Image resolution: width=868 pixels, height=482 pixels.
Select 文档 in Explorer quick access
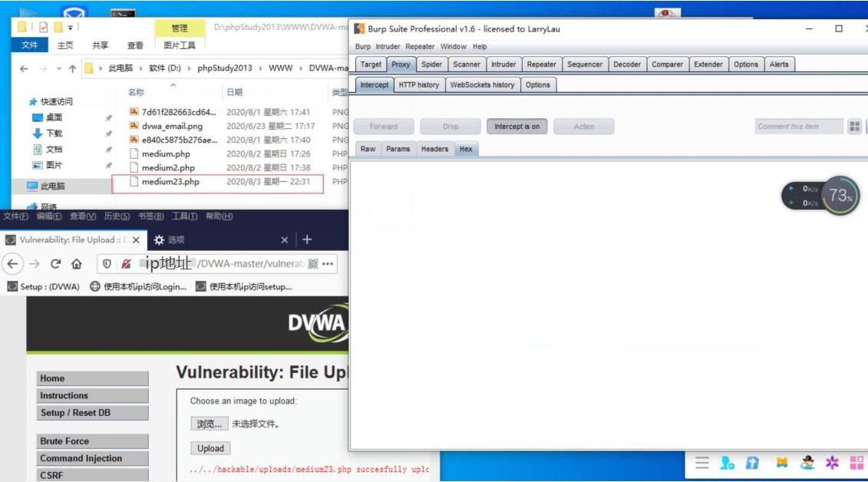pos(54,150)
